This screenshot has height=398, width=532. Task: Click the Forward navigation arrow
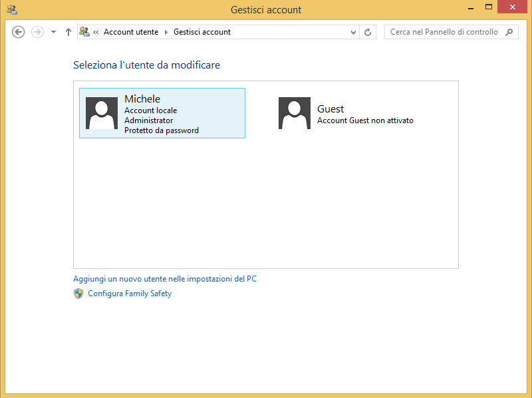tap(38, 32)
